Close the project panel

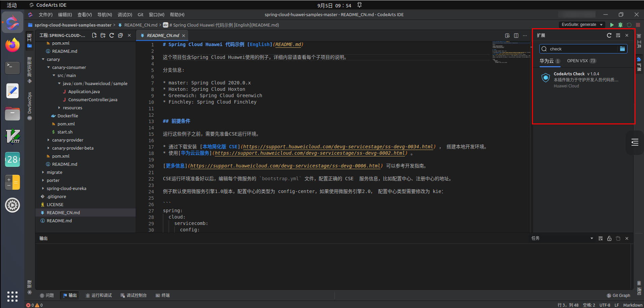[x=129, y=35]
